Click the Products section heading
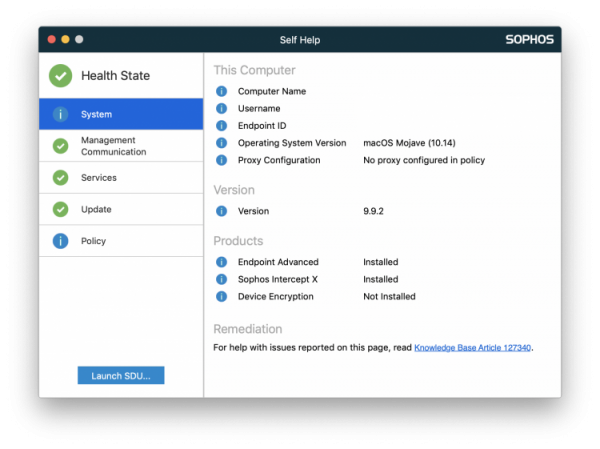The image size is (600, 449). 238,241
